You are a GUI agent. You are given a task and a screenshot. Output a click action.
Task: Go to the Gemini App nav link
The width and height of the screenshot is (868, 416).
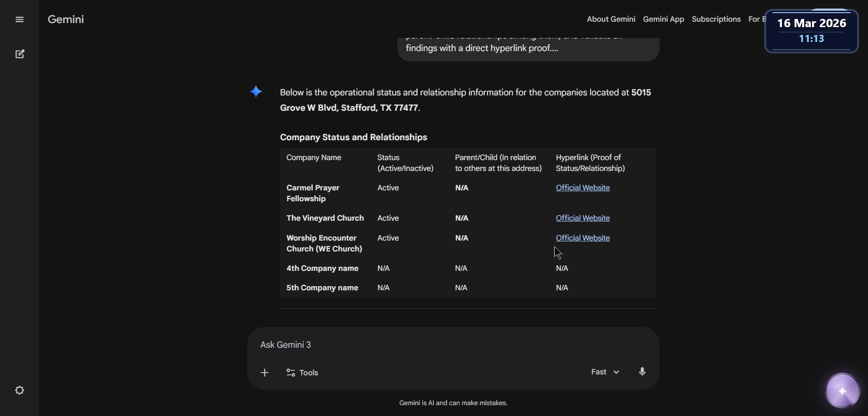[663, 19]
